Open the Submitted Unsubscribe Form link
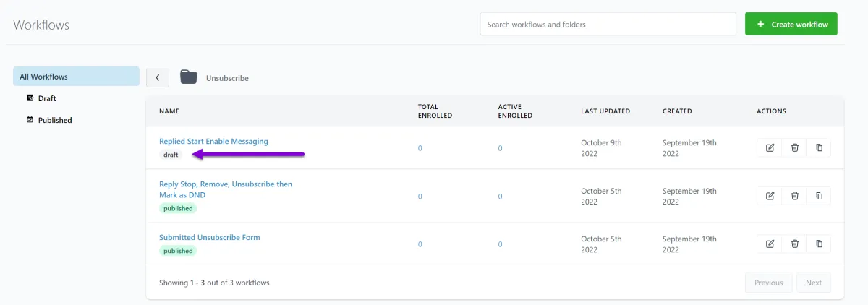This screenshot has height=305, width=868. click(x=209, y=237)
